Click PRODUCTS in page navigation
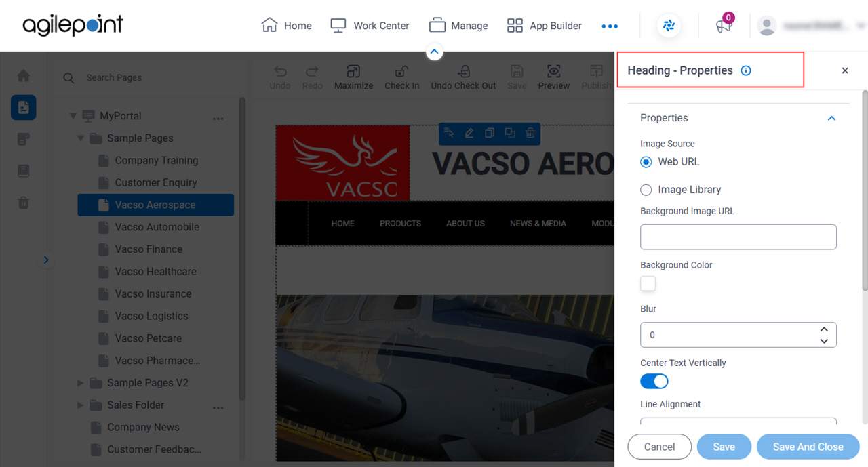The image size is (868, 467). [400, 223]
